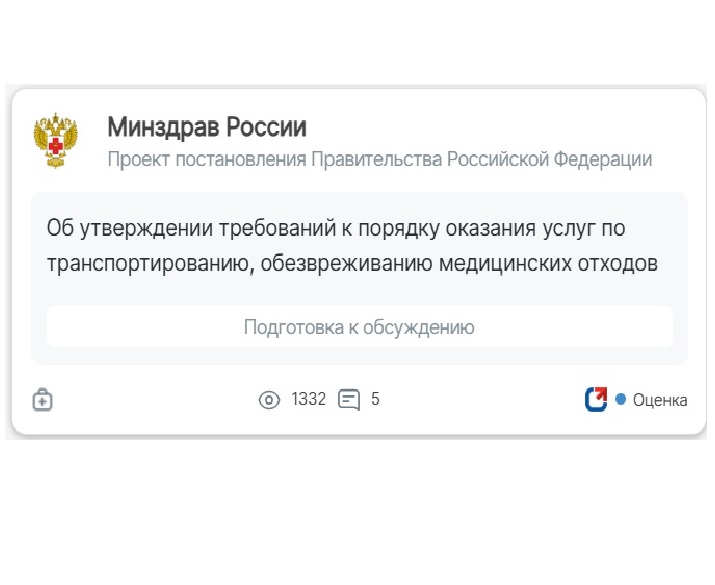Screen dimensions: 715x585
Task: Click the text line транспортированию, обезвреживанию медицинских отходов
Action: point(352,264)
